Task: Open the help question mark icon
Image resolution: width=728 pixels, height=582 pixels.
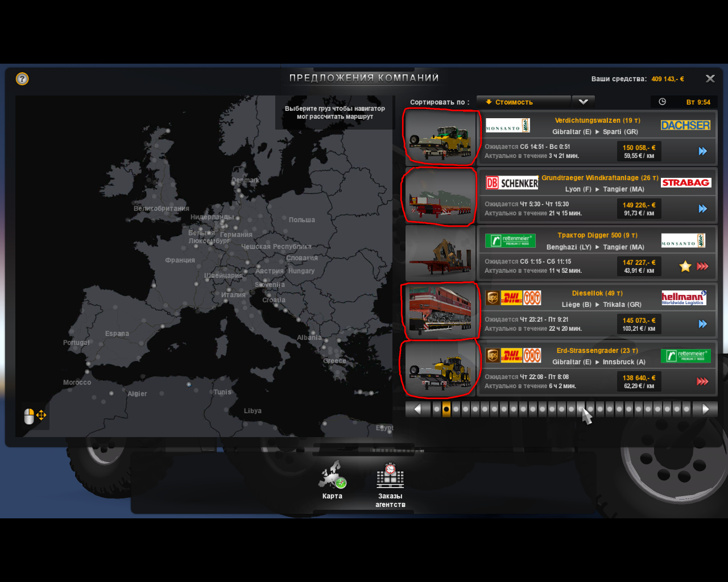Action: (22, 78)
